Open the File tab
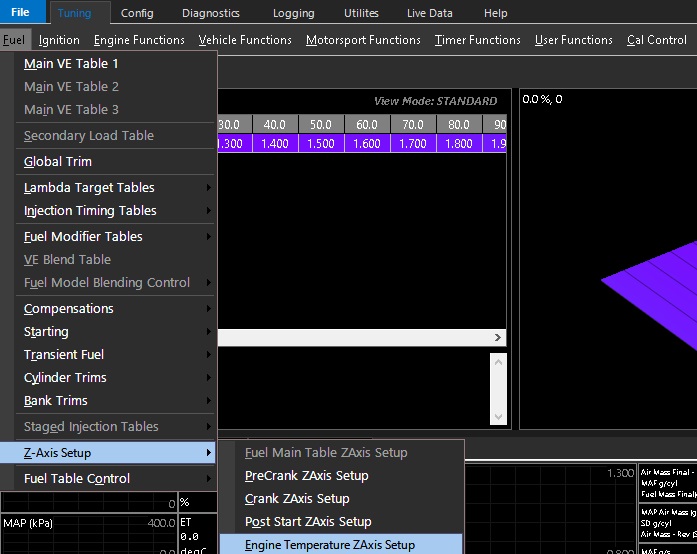This screenshot has height=554, width=697. point(21,13)
